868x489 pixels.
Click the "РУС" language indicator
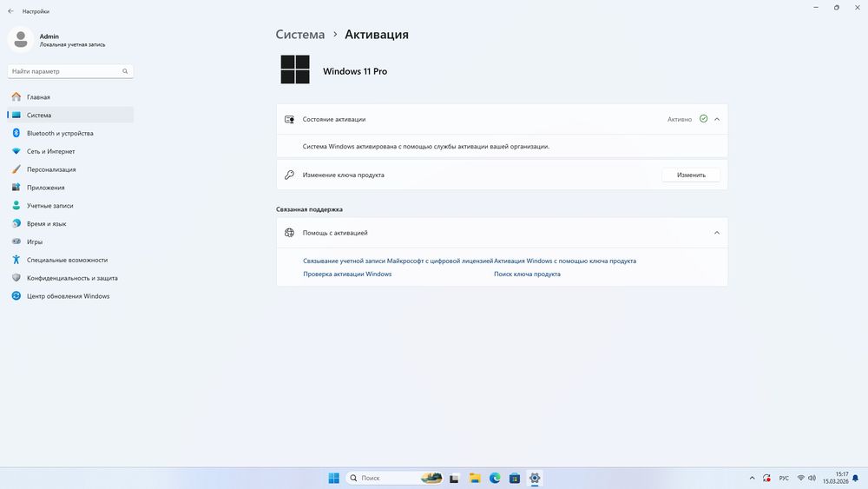coord(784,479)
